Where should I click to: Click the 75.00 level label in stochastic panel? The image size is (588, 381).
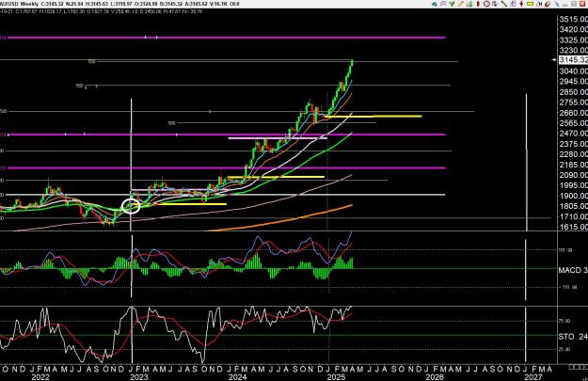coord(565,321)
